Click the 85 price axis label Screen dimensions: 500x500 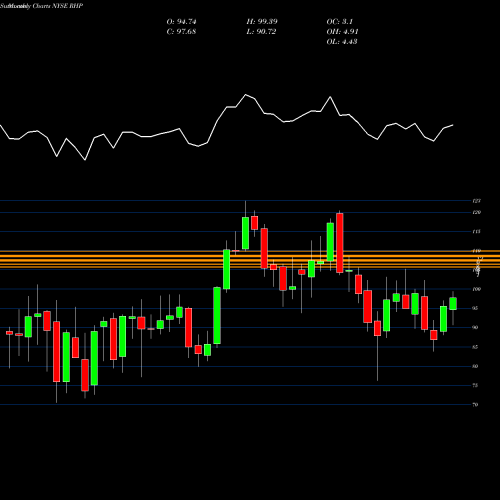[x=476, y=347]
